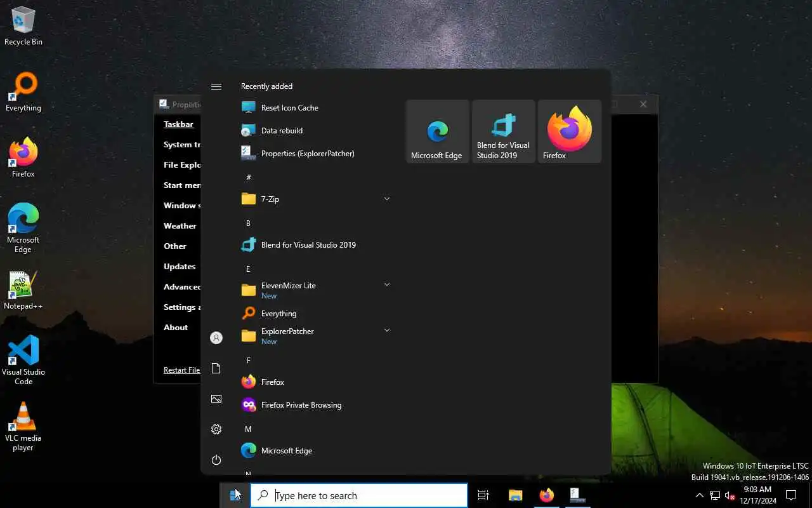Click the Microsoft Edge pinned tile
The image size is (812, 508).
438,131
